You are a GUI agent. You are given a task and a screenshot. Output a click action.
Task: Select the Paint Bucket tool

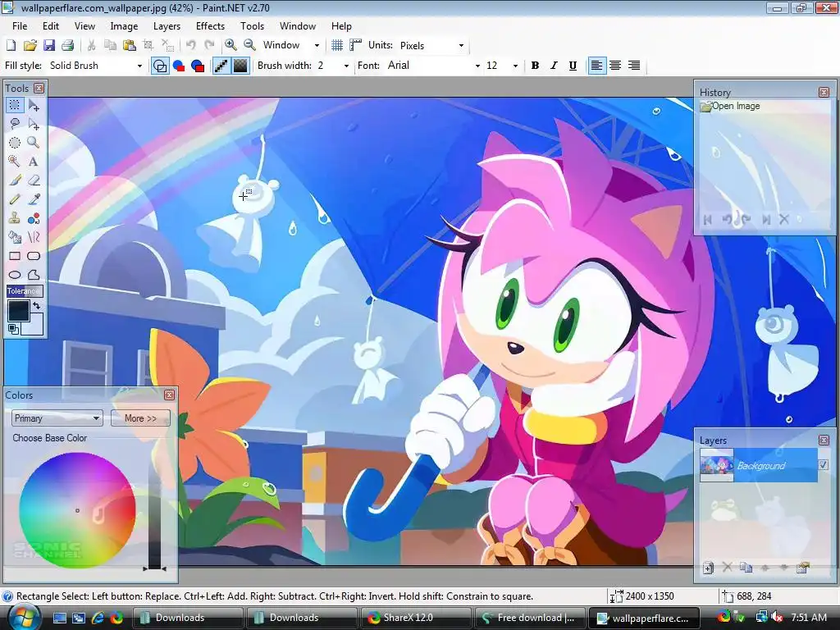pos(15,237)
